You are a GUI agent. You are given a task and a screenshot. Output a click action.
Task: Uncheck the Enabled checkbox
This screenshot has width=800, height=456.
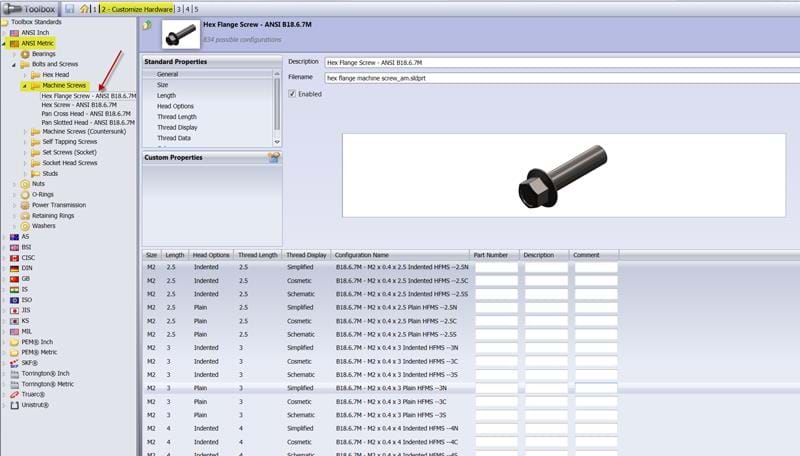pos(292,94)
